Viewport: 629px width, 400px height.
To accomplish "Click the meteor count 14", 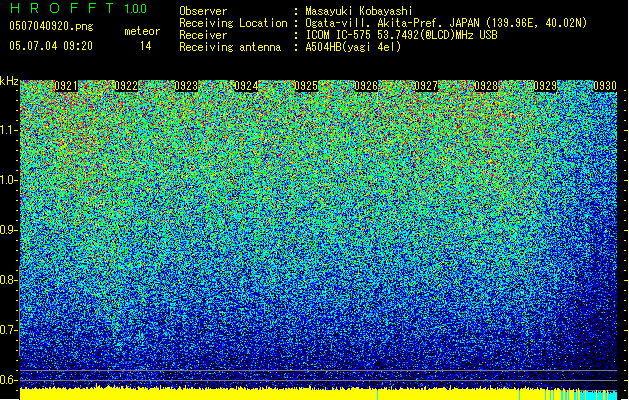I will click(x=146, y=46).
